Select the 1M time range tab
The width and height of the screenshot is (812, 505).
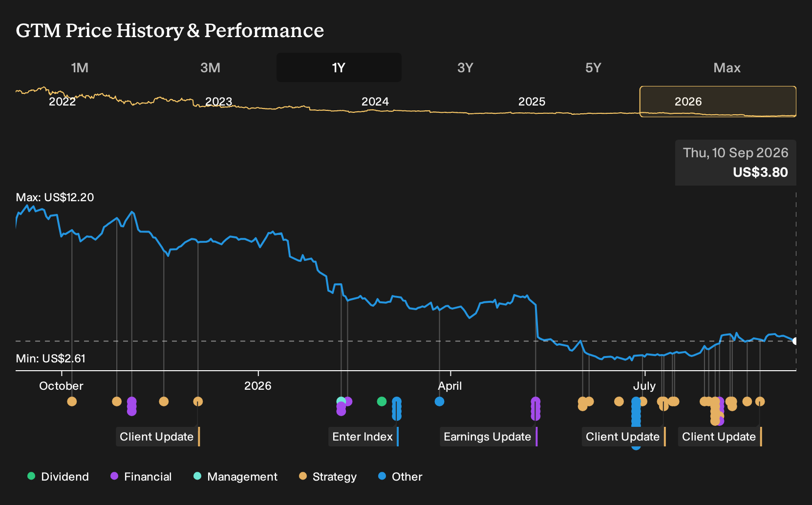pyautogui.click(x=80, y=67)
